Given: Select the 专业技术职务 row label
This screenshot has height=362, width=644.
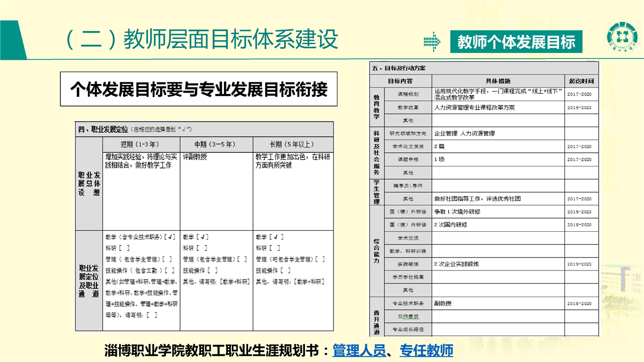Looking at the screenshot, I should click(408, 303).
